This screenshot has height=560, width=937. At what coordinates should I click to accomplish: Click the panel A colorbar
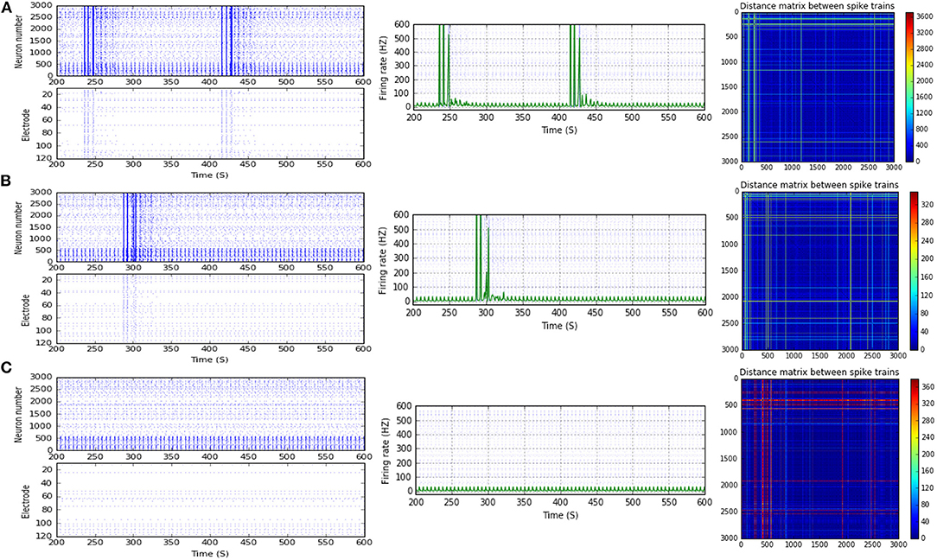pyautogui.click(x=911, y=86)
